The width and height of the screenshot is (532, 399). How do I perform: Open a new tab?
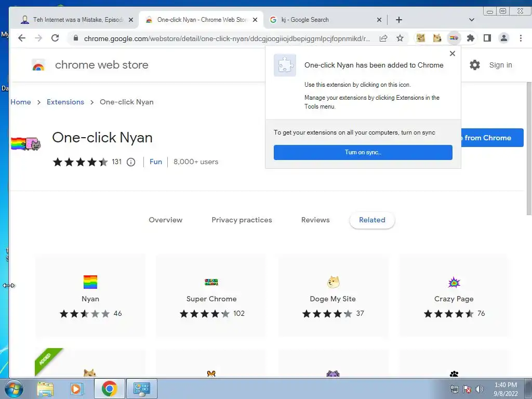coord(399,20)
